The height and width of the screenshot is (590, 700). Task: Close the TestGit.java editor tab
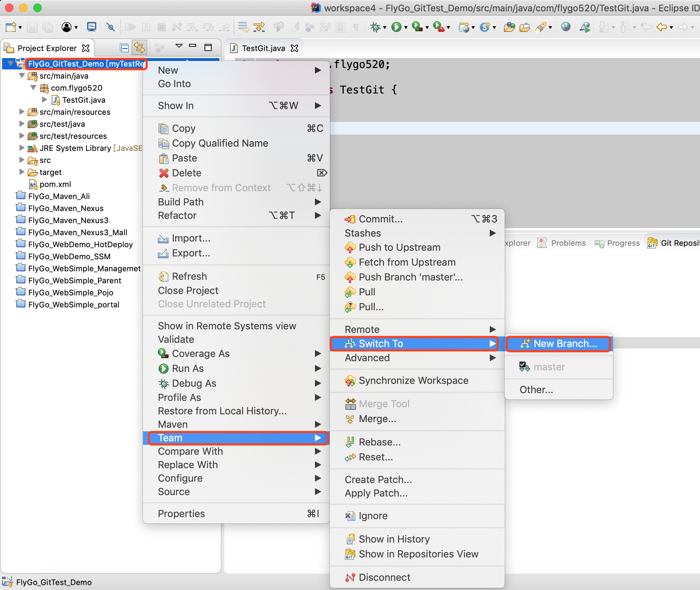tap(294, 48)
